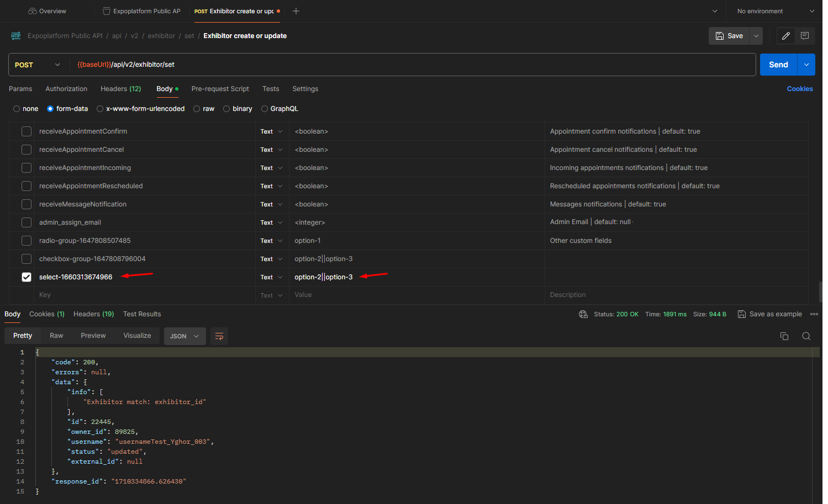Viewport: 828px width, 504px height.
Task: Open response search with the magnifier icon
Action: (x=806, y=336)
